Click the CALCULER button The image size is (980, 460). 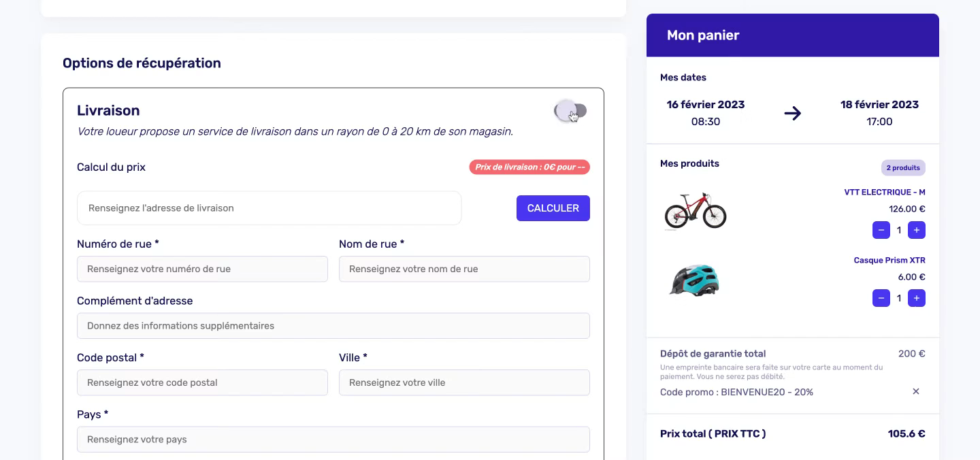pyautogui.click(x=553, y=208)
